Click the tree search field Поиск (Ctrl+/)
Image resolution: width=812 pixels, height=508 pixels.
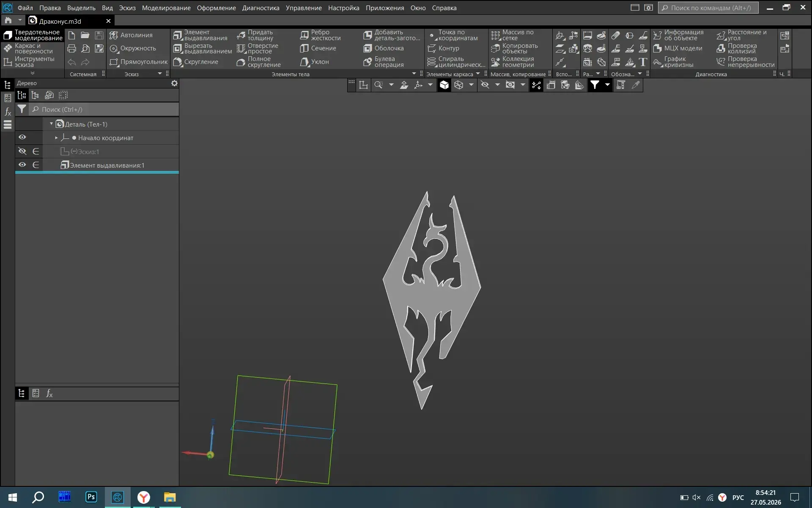coord(104,109)
